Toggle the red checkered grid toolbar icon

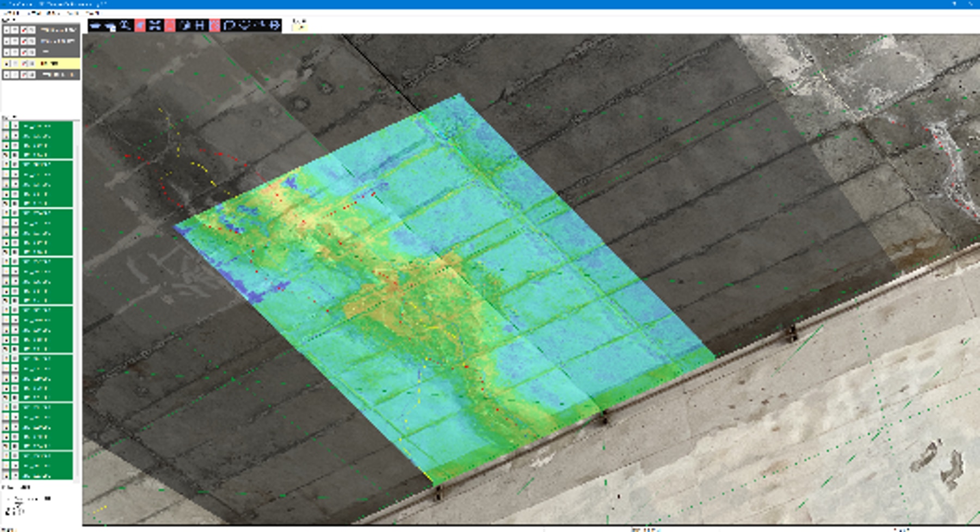coord(214,26)
